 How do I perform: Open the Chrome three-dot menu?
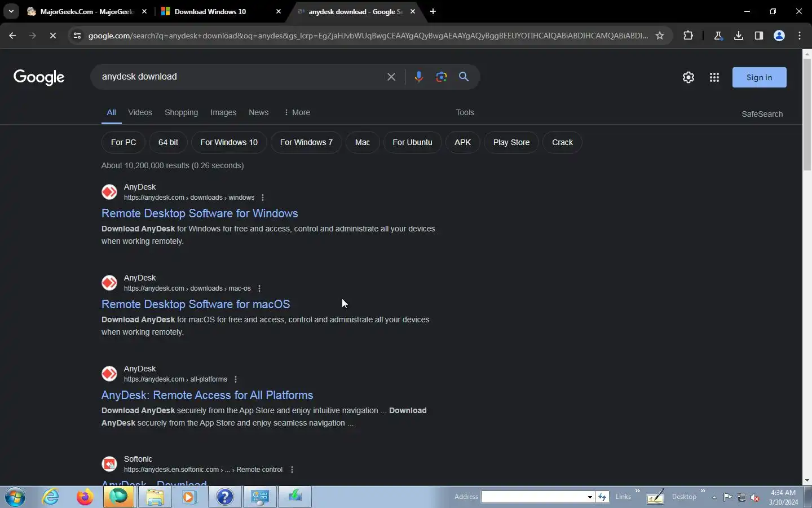(800, 36)
